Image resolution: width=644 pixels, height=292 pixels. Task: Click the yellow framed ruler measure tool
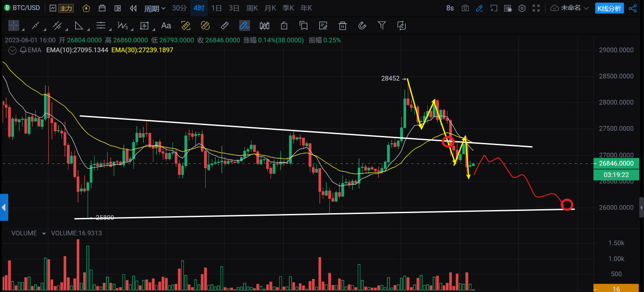(x=186, y=26)
